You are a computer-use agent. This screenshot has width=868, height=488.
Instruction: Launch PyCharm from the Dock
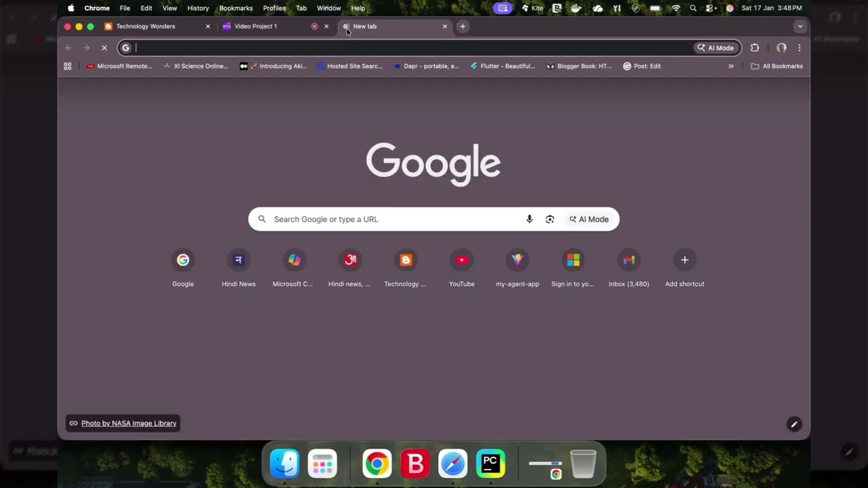tap(490, 464)
